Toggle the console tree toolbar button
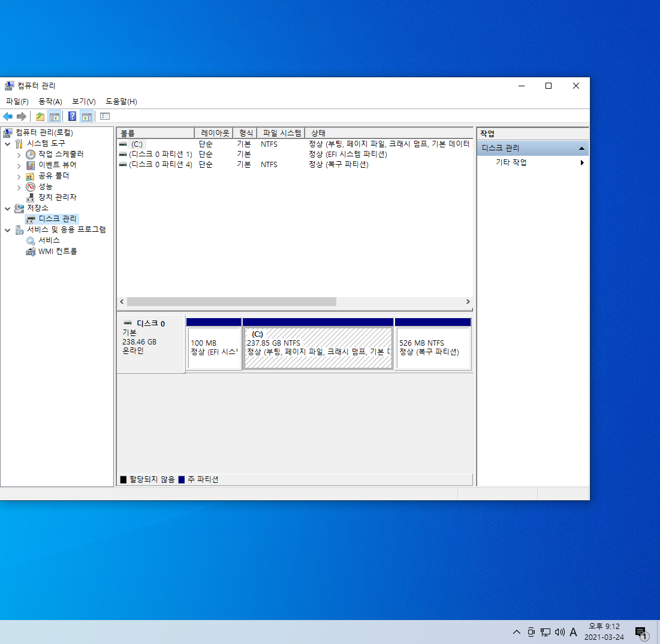Image resolution: width=660 pixels, height=644 pixels. click(55, 116)
